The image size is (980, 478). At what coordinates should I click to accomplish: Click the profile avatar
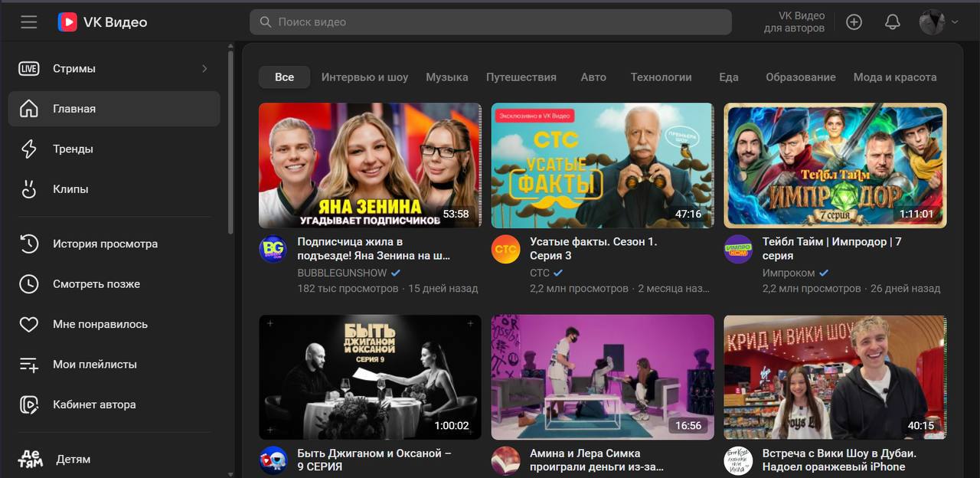[932, 22]
